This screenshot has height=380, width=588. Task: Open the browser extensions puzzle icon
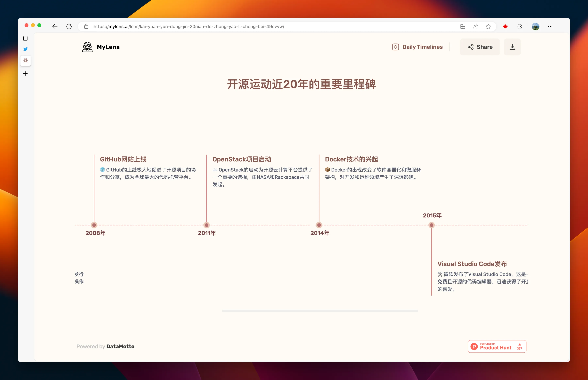519,26
